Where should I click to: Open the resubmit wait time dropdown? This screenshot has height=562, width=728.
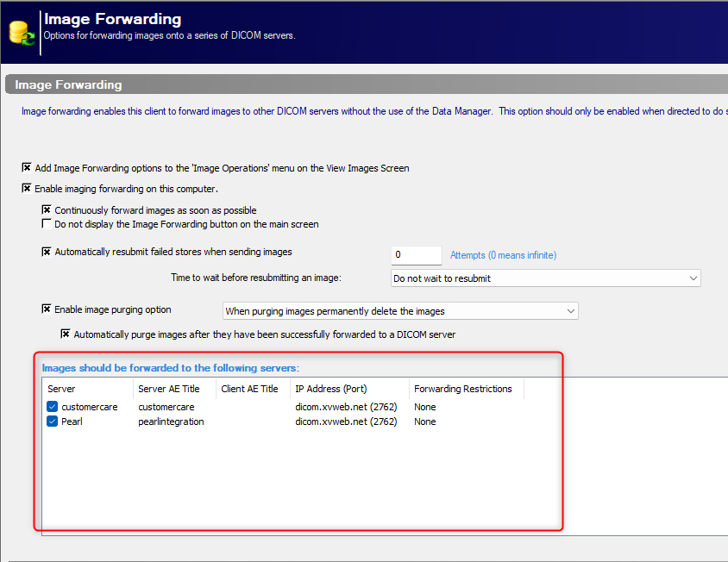545,278
